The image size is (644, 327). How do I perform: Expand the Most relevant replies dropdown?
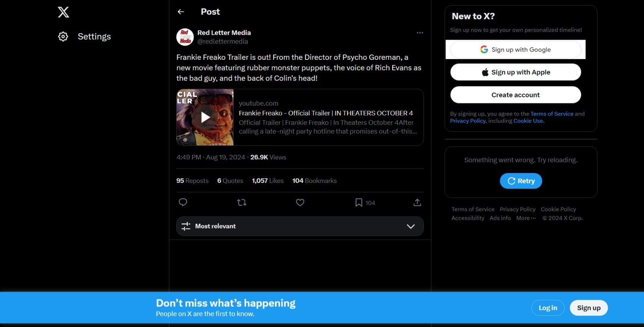300,226
